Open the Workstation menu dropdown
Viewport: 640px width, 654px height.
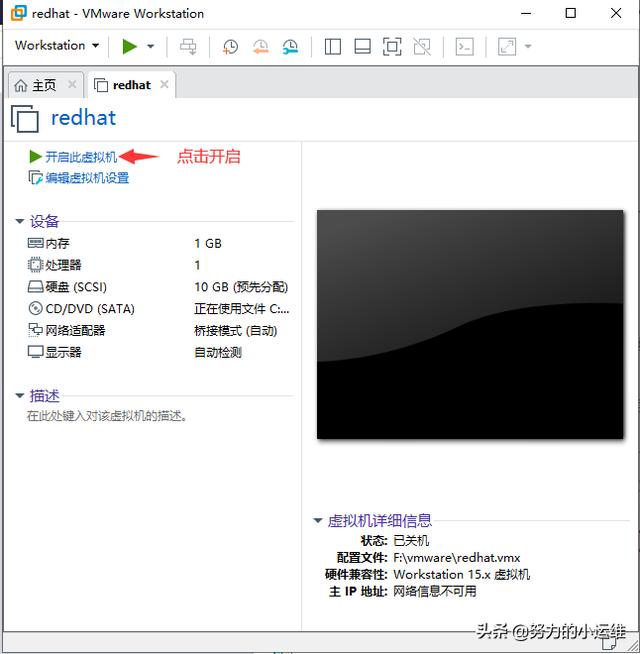(x=57, y=45)
